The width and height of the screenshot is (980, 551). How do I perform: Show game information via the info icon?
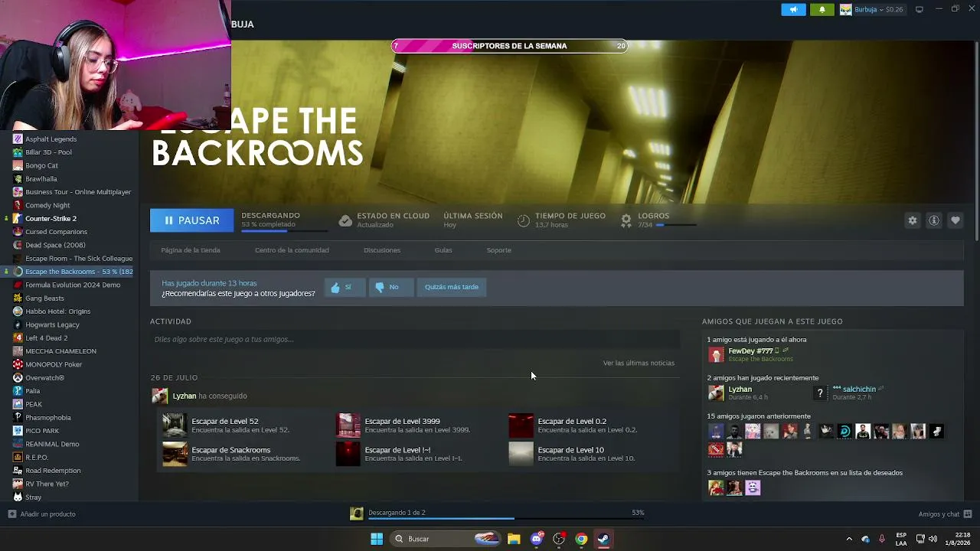point(934,220)
